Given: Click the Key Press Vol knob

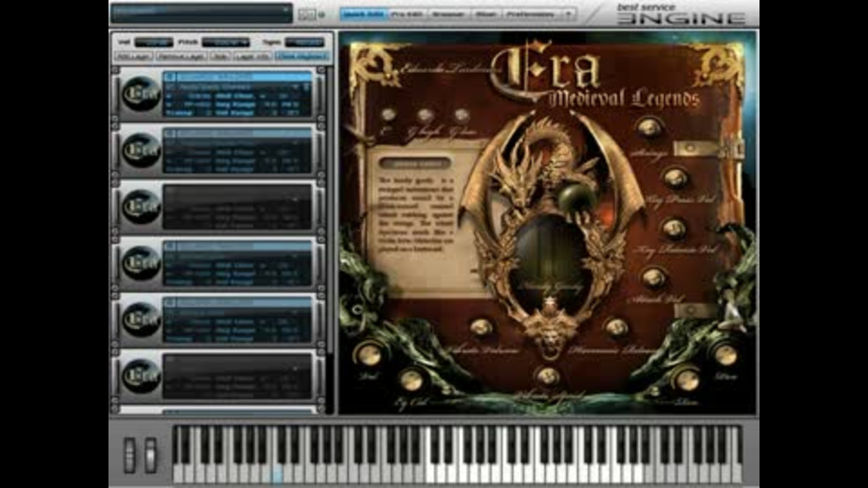Looking at the screenshot, I should [x=675, y=179].
